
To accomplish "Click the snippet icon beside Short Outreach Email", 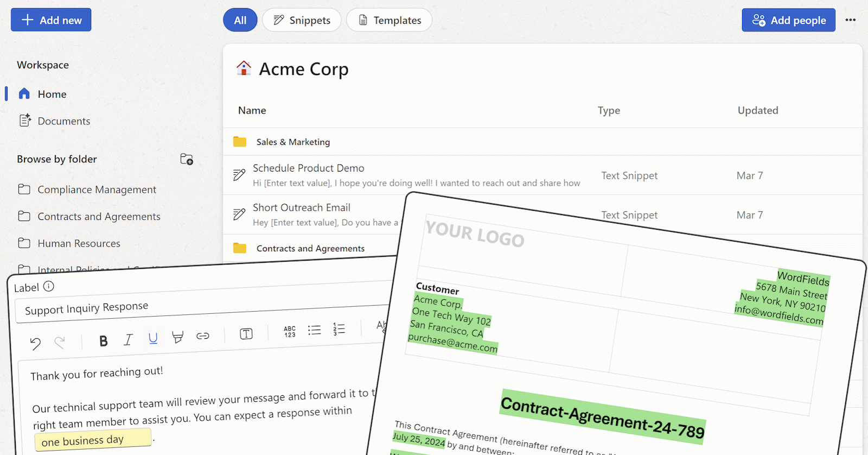I will pyautogui.click(x=239, y=214).
